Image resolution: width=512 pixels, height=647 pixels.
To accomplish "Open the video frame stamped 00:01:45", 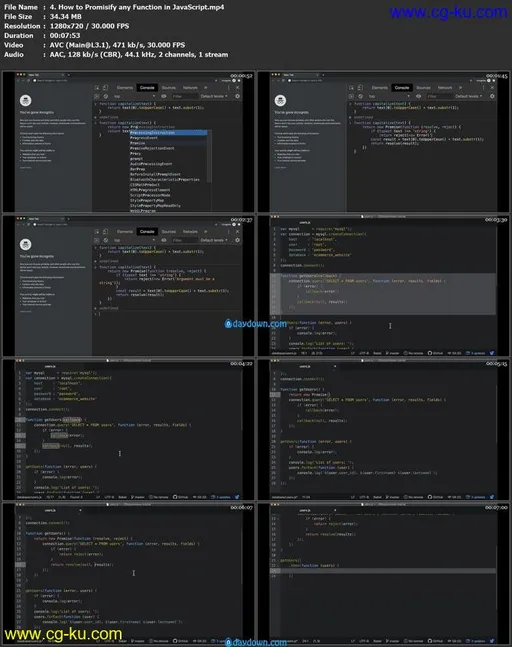I will [x=383, y=142].
